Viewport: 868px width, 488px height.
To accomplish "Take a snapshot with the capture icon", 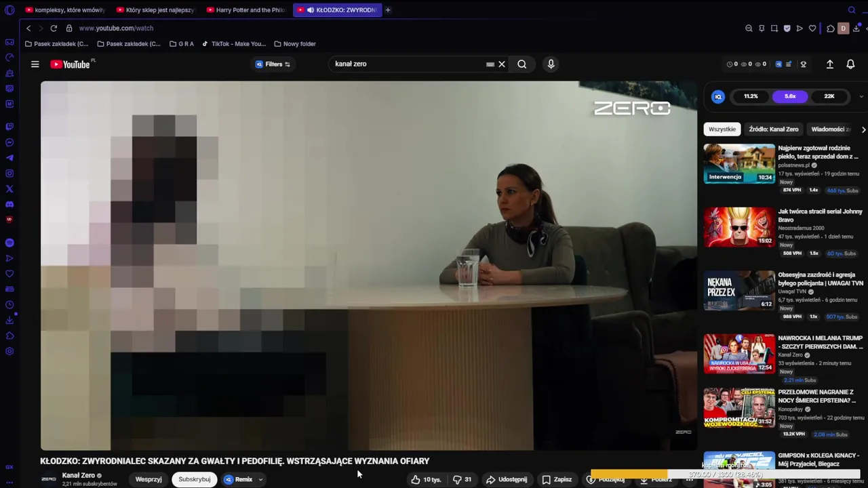I will click(774, 28).
